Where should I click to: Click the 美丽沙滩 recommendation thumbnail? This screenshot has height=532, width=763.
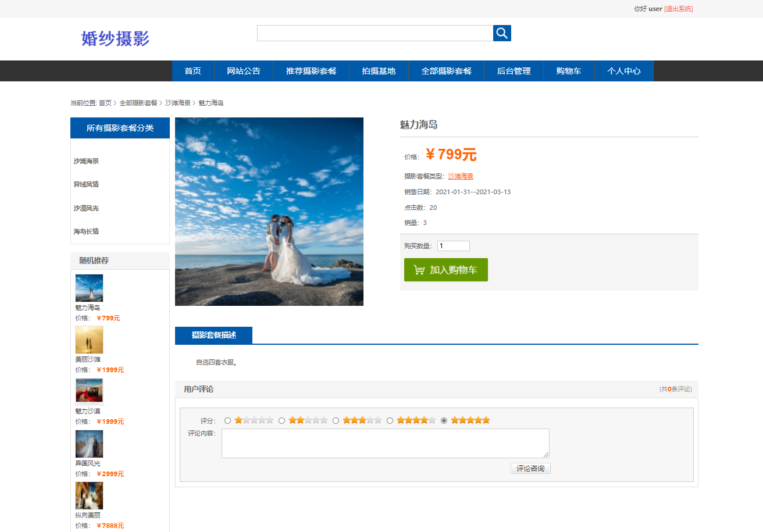(x=88, y=339)
